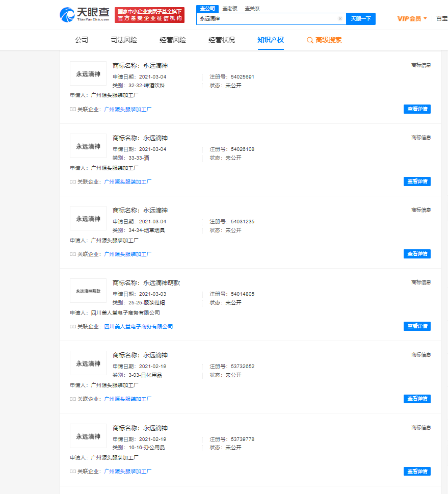
Task: View details for registration 53739778
Action: pyautogui.click(x=417, y=472)
